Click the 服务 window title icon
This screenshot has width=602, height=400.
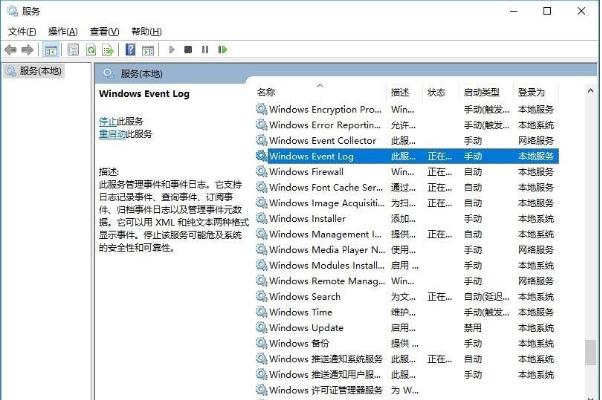[x=12, y=11]
